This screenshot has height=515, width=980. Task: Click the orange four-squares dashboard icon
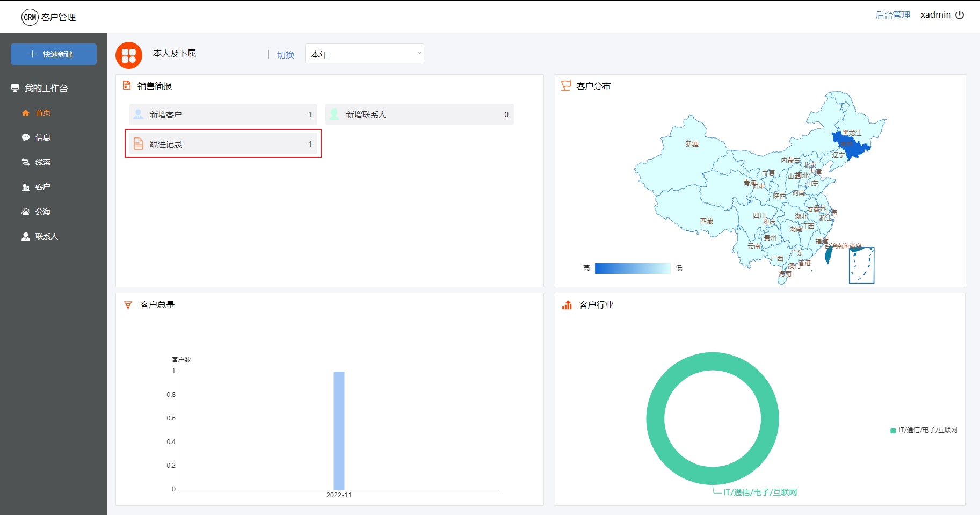(x=129, y=55)
